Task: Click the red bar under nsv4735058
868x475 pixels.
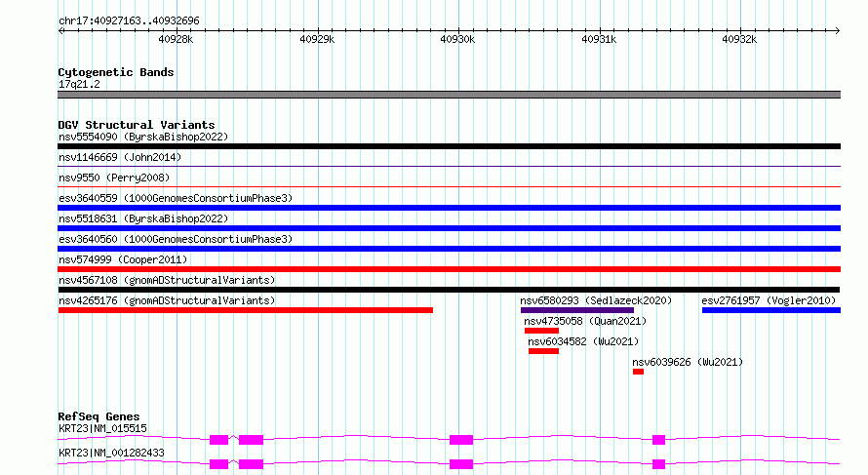Action: click(x=541, y=331)
